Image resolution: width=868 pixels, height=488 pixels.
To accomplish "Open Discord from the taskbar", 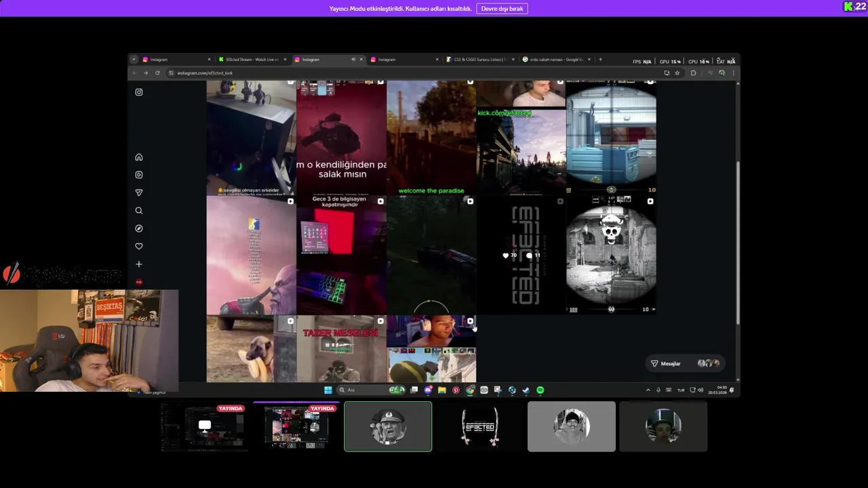I will click(x=428, y=390).
